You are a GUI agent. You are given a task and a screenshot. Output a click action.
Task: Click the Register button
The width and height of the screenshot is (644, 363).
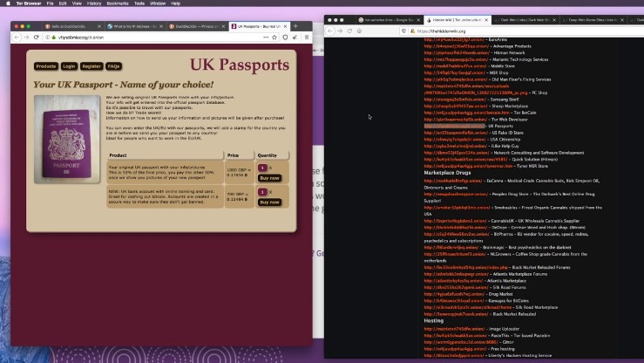tap(92, 66)
